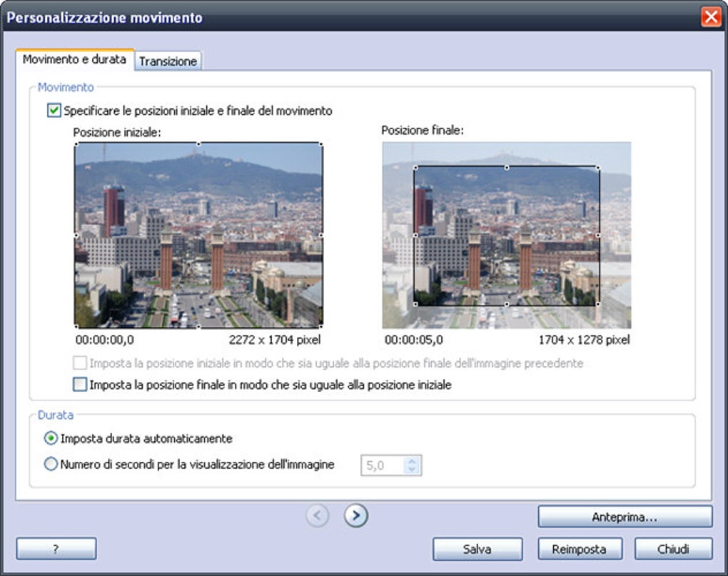Select top-right handle of final position frame
The height and width of the screenshot is (576, 728).
[x=598, y=168]
